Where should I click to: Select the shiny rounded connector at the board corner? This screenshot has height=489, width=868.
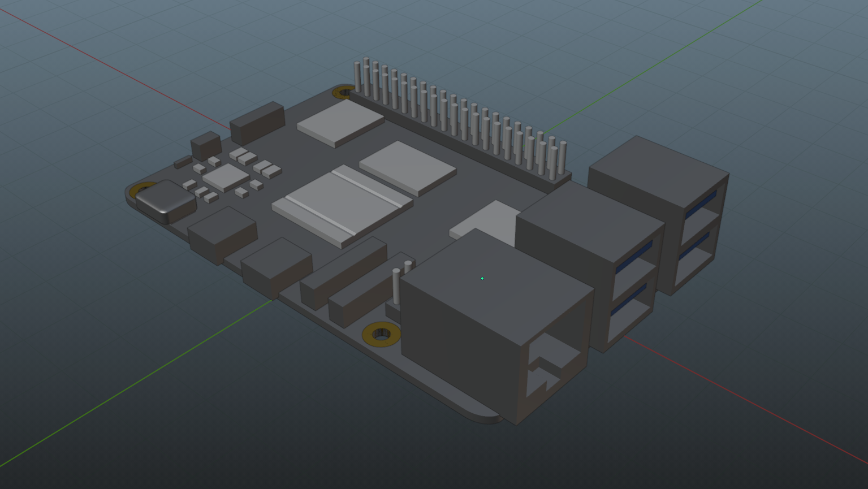[x=166, y=201]
